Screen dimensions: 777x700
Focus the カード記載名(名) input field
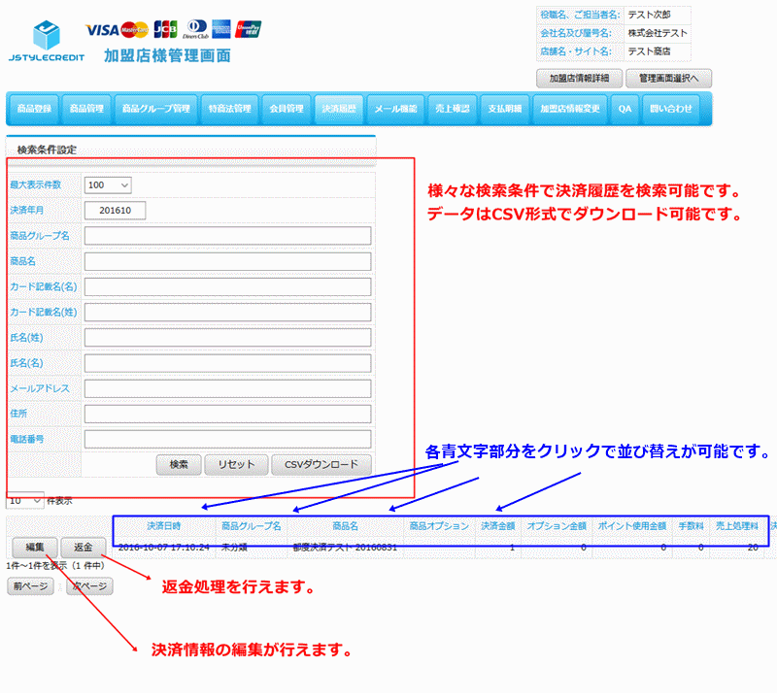(227, 286)
